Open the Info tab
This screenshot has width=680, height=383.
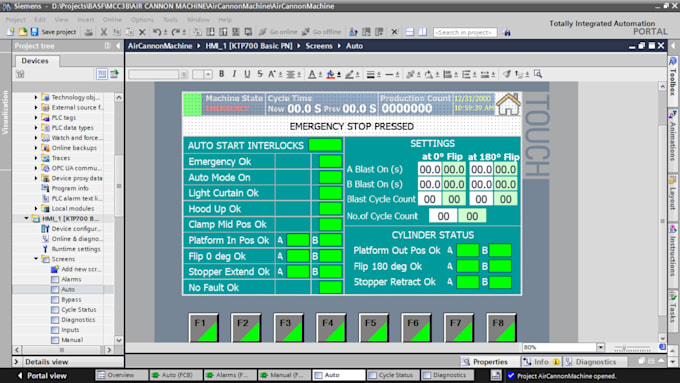[x=540, y=362]
